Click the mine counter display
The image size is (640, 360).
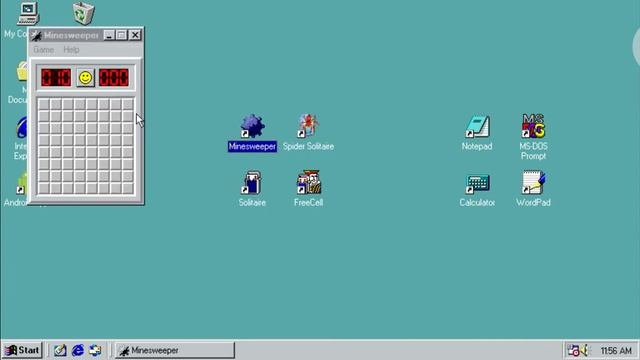56,78
